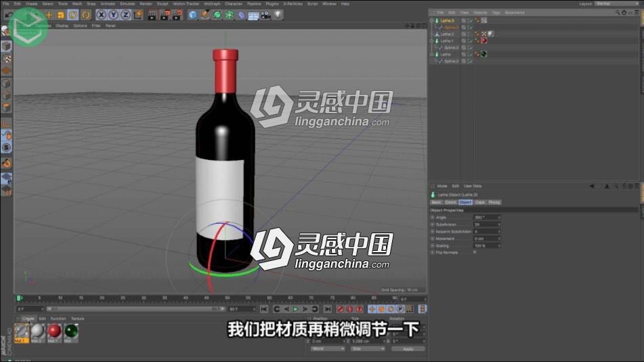This screenshot has height=362, width=644.
Task: Click the Object Manager search icon
Action: (618, 13)
